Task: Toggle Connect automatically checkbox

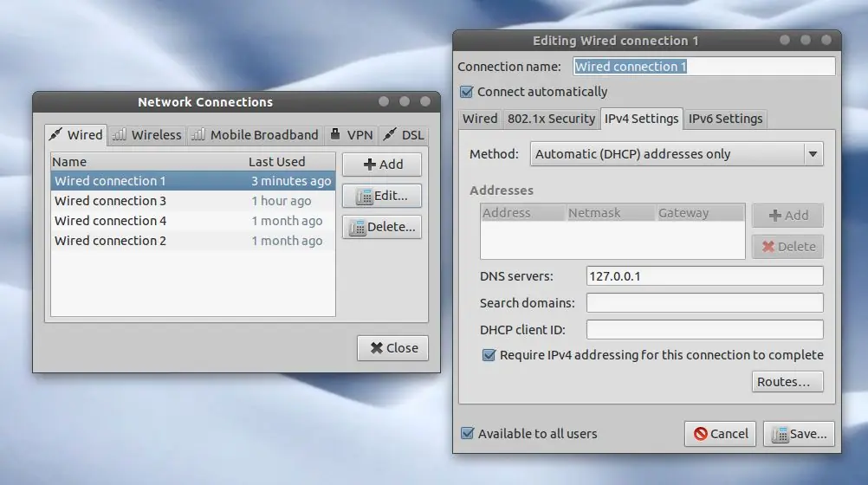Action: click(x=467, y=92)
